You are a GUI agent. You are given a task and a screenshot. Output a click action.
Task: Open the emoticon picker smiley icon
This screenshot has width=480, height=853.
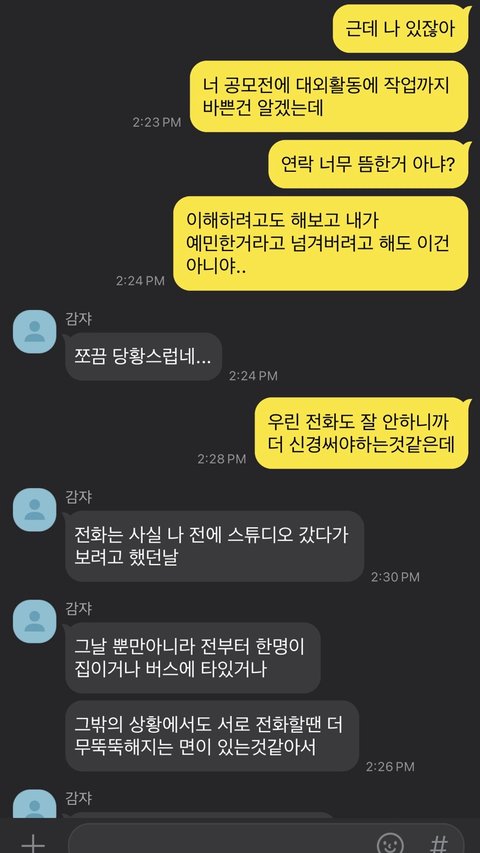(x=390, y=843)
